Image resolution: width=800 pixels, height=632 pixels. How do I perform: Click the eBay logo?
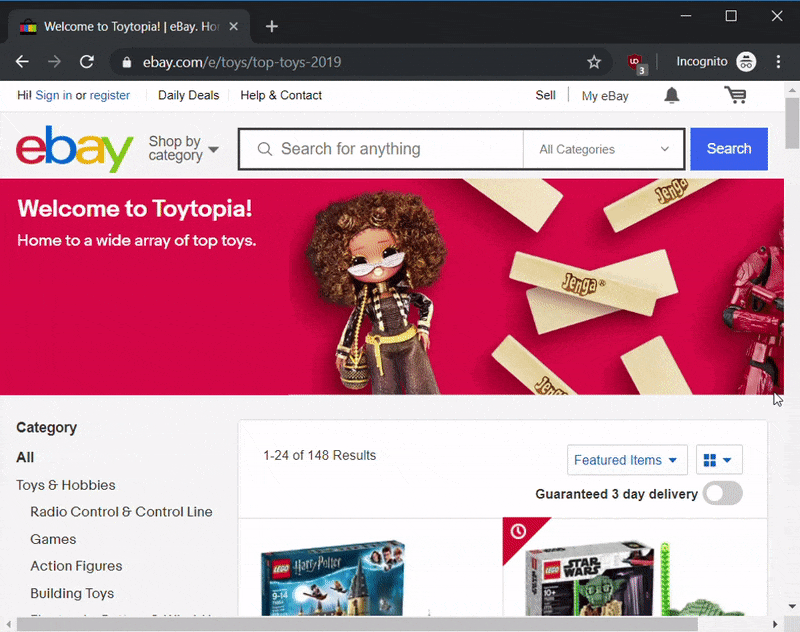pos(75,149)
